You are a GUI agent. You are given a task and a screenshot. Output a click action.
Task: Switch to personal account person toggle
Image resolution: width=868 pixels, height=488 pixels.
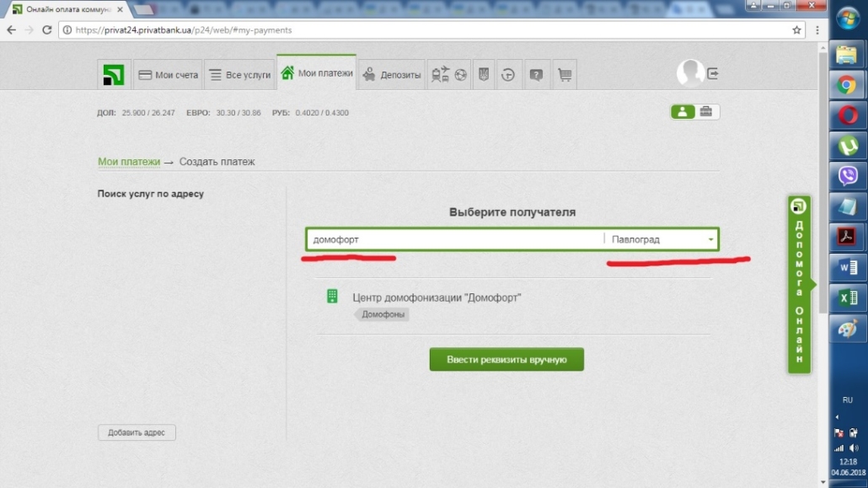point(683,112)
